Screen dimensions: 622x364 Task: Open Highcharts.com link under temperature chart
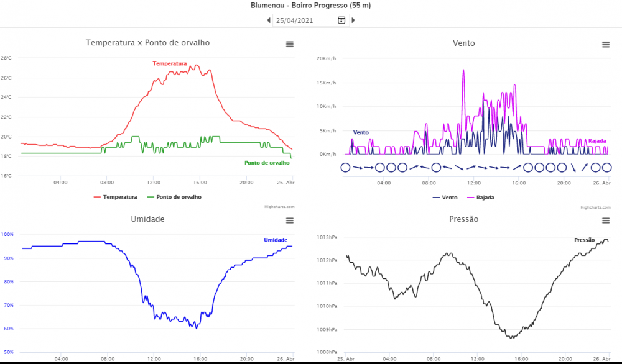pos(279,207)
